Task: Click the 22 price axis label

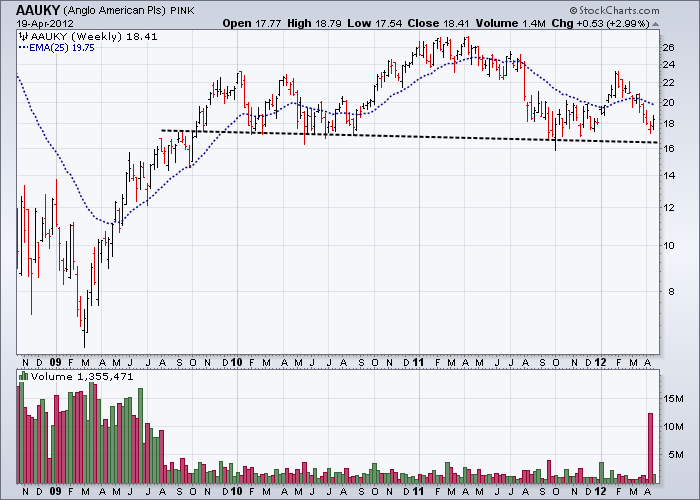Action: [668, 83]
